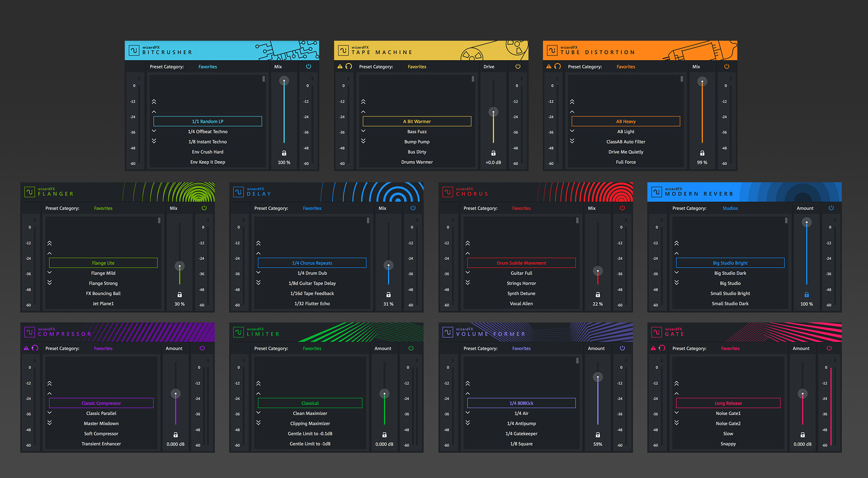Choose the Master Mixdown compressor preset

(101, 424)
